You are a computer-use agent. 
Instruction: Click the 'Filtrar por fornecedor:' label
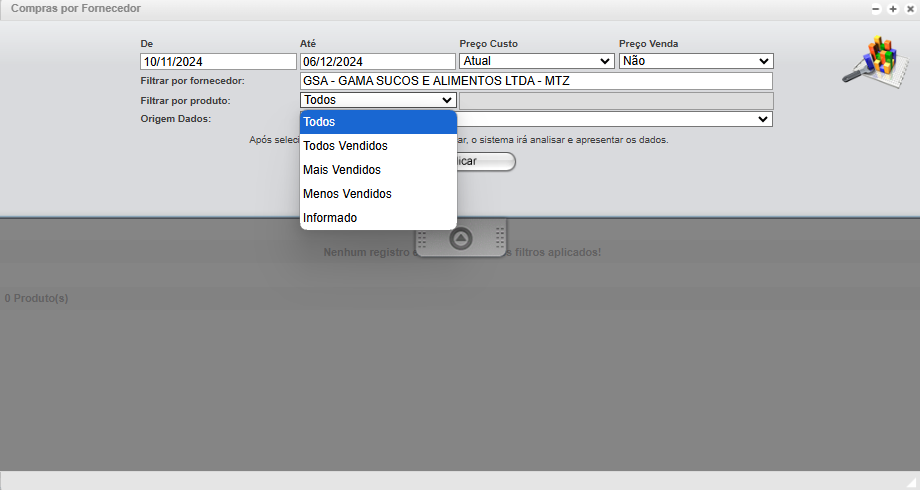pyautogui.click(x=192, y=81)
